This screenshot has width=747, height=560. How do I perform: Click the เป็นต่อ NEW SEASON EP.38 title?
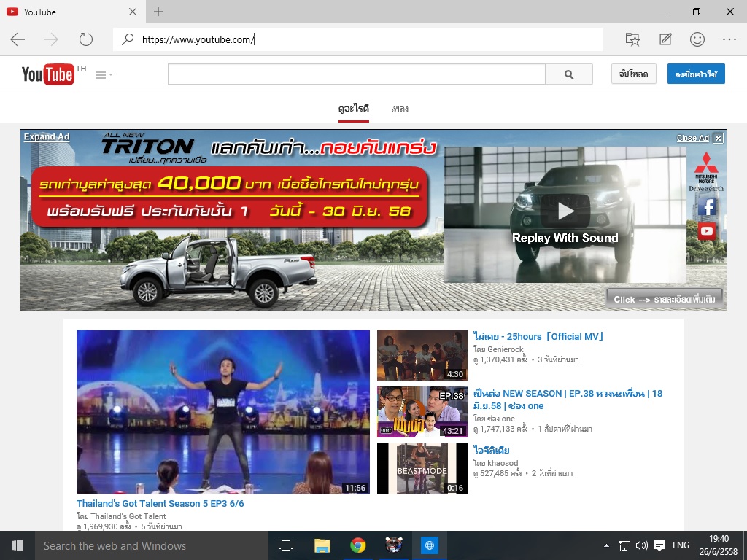[x=568, y=400]
